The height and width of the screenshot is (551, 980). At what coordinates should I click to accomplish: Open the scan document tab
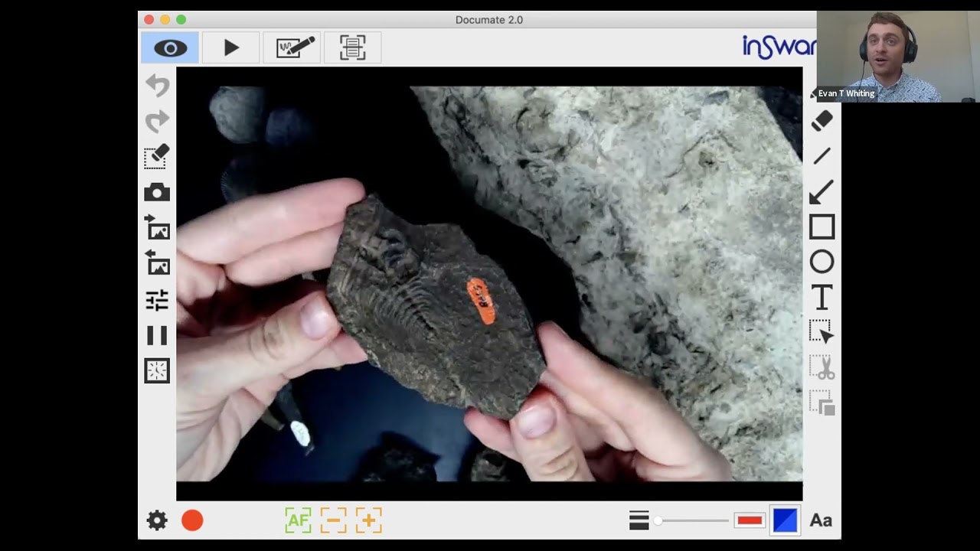[x=352, y=48]
